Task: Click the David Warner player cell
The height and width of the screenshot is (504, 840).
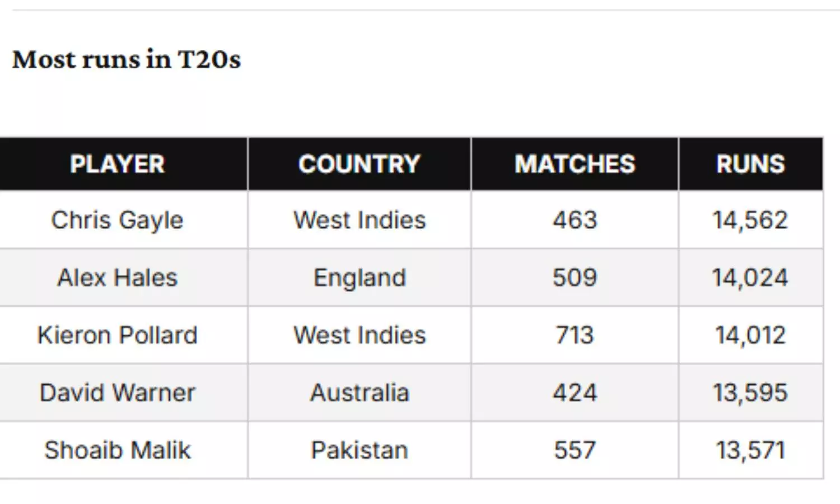Action: (118, 393)
